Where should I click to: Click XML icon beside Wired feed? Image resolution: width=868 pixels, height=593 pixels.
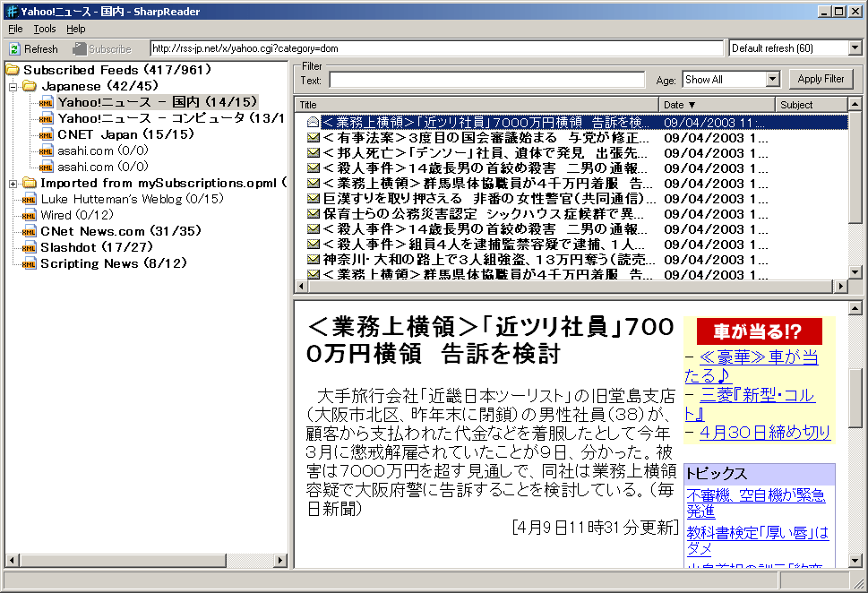pos(29,215)
